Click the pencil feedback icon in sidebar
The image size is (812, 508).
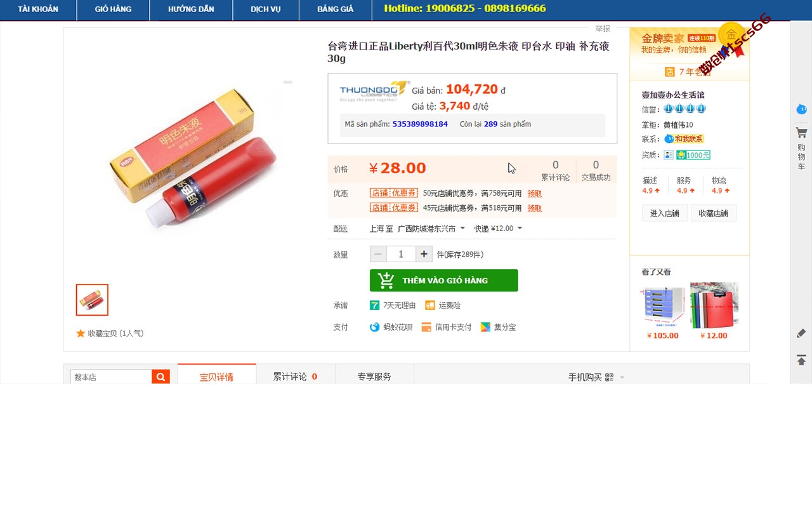(801, 333)
